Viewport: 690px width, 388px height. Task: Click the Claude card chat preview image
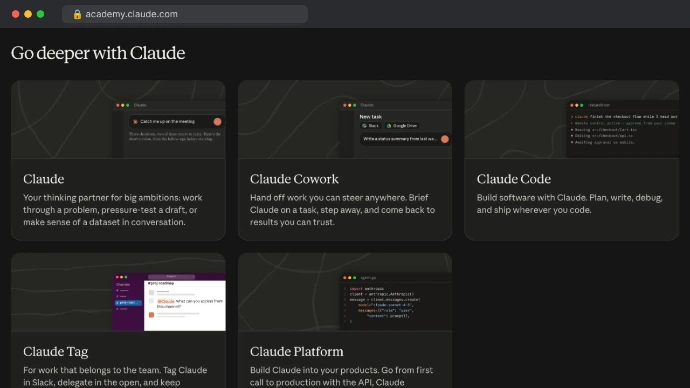click(x=118, y=119)
